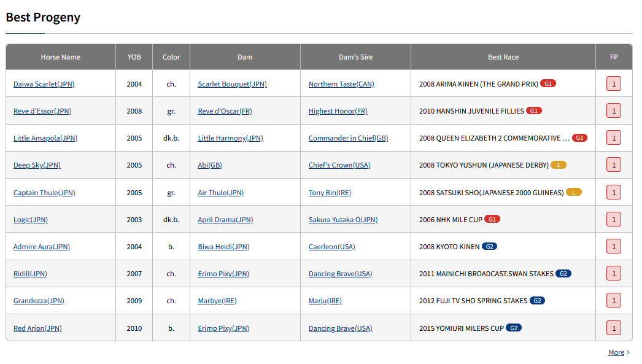Open Marju(IRE) sire link
This screenshot has height=364, width=642.
point(325,301)
